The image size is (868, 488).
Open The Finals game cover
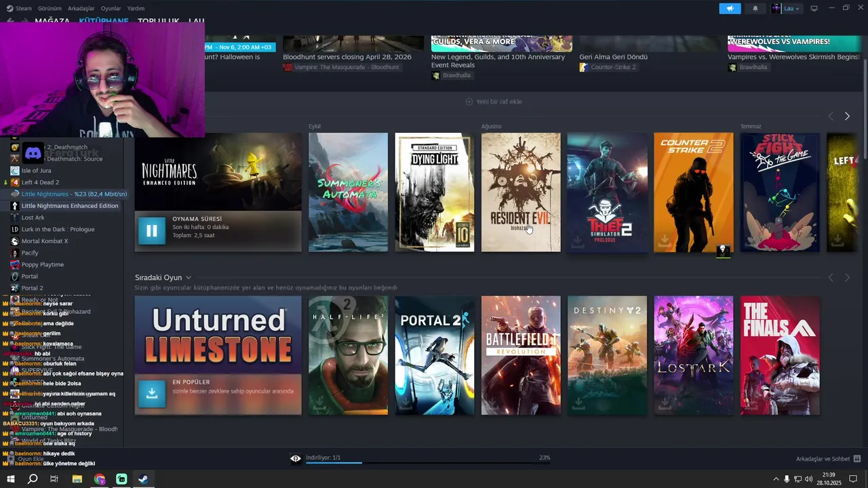(x=780, y=355)
